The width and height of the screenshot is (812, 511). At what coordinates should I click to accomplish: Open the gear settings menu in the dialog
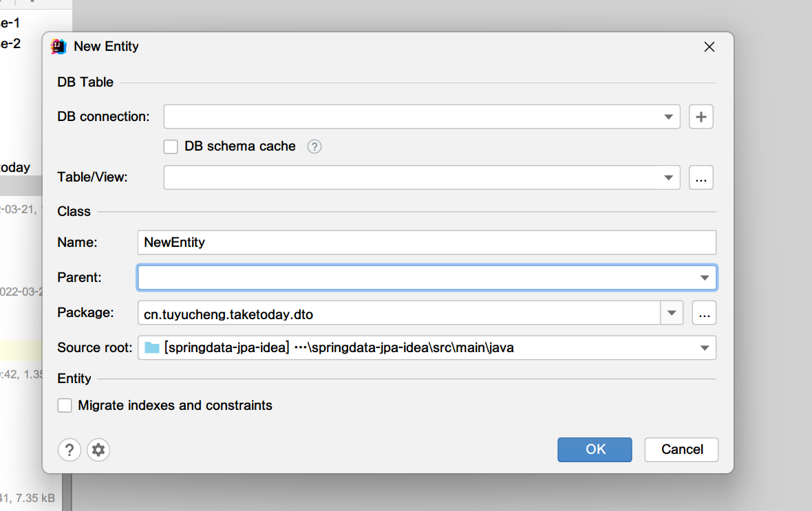coord(98,450)
